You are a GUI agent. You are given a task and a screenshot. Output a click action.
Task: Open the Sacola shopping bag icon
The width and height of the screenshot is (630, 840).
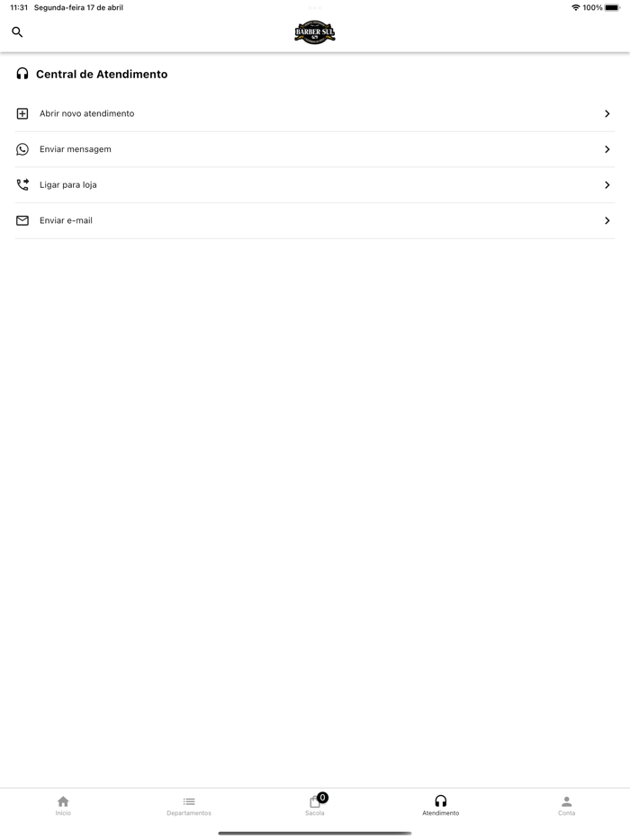pyautogui.click(x=315, y=802)
